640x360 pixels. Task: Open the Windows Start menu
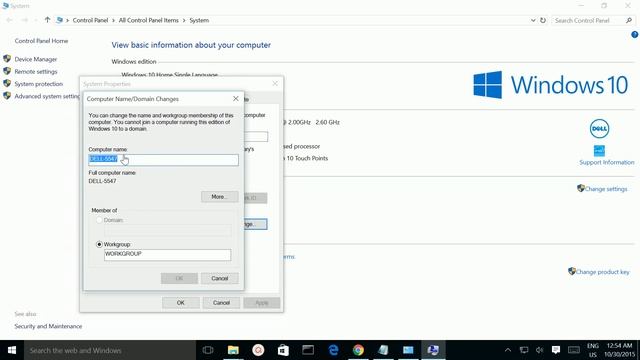[x=11, y=350]
